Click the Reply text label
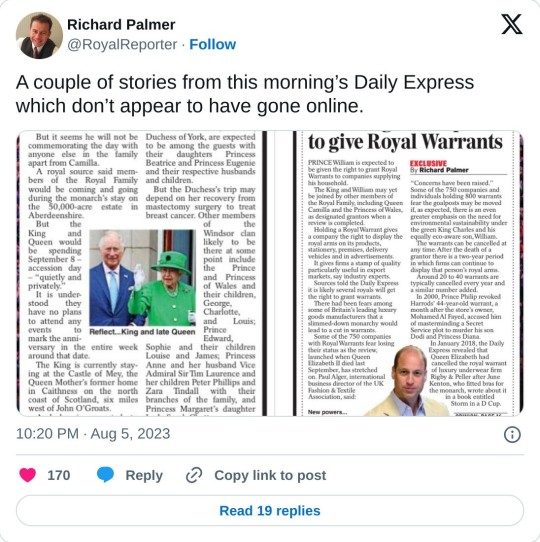This screenshot has height=542, width=540. [x=144, y=475]
